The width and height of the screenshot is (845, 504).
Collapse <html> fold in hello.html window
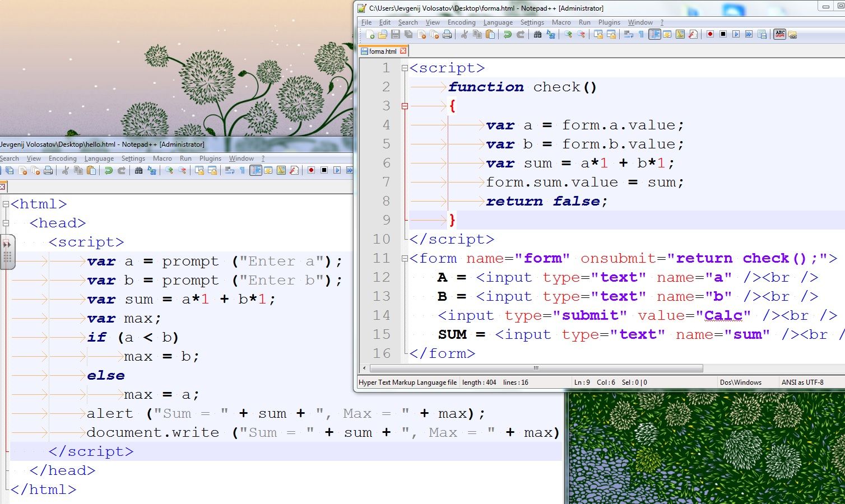point(6,204)
